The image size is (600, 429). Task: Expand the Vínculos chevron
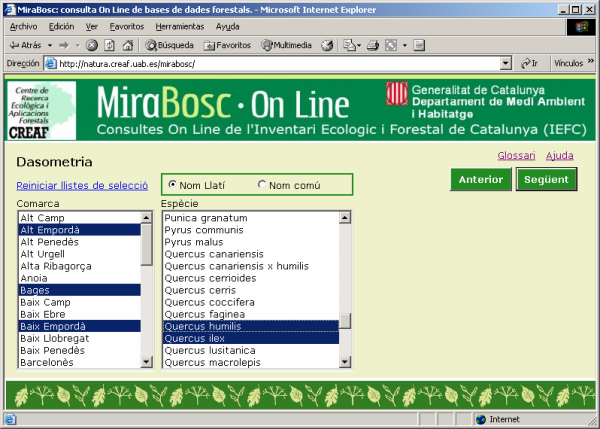590,61
